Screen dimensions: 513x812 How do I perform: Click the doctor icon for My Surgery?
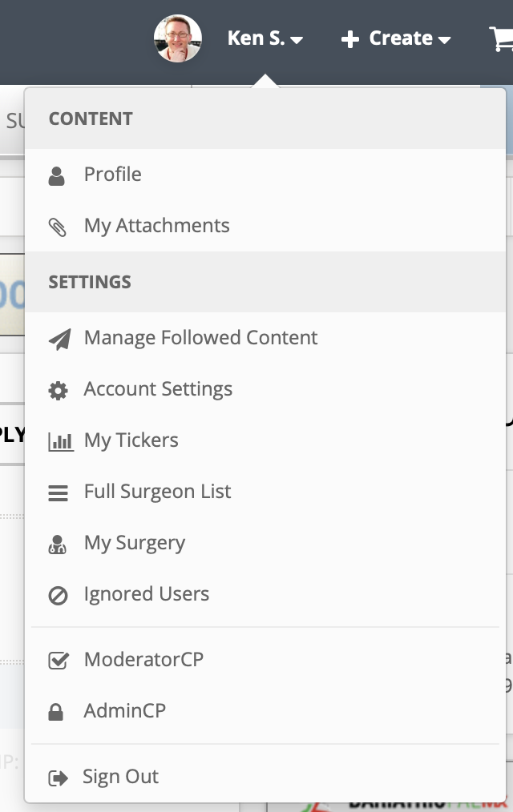tap(57, 545)
